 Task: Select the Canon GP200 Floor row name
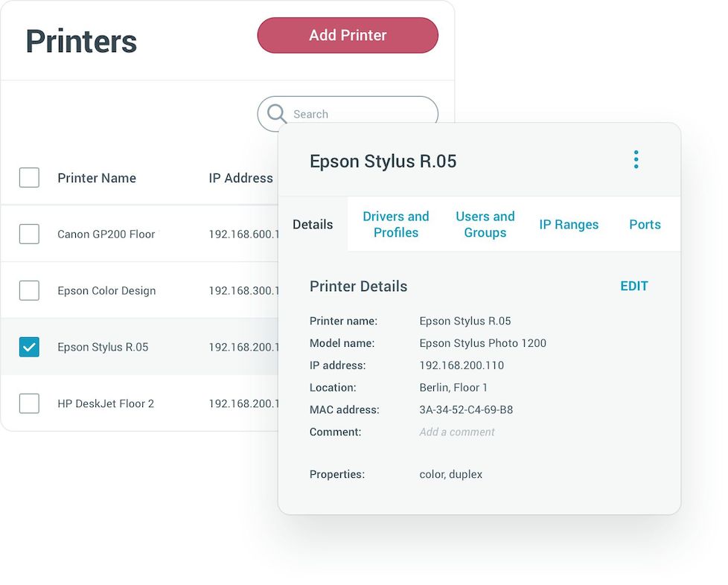106,234
